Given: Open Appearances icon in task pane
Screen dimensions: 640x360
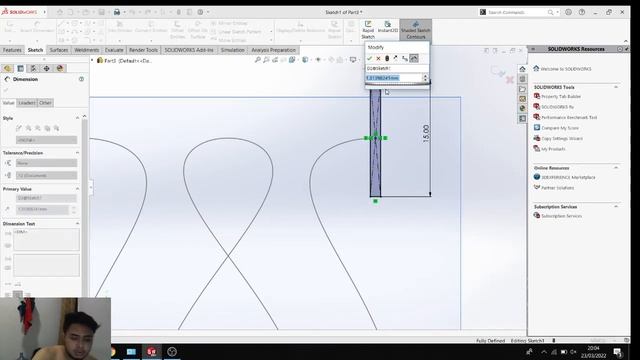Looking at the screenshot, I should pyautogui.click(x=522, y=109).
